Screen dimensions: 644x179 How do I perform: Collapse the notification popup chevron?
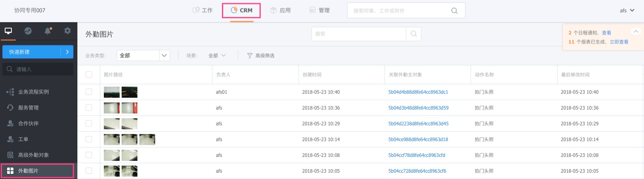pos(636,31)
